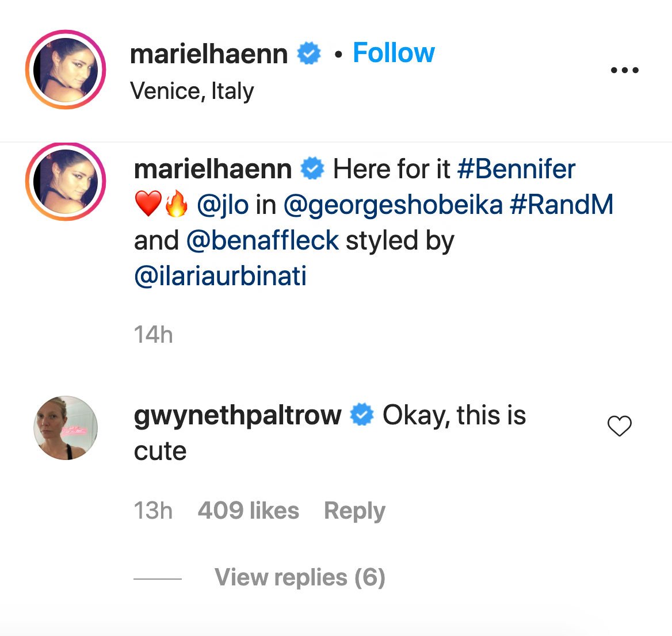672x636 pixels.
Task: Open the #Bennifer hashtag
Action: point(516,170)
